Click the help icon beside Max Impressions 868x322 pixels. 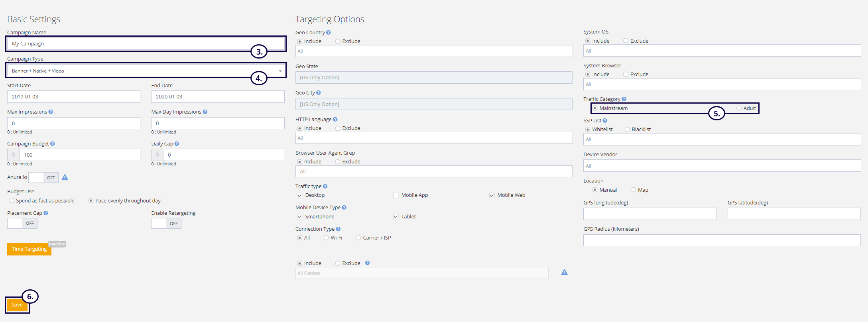[x=51, y=112]
